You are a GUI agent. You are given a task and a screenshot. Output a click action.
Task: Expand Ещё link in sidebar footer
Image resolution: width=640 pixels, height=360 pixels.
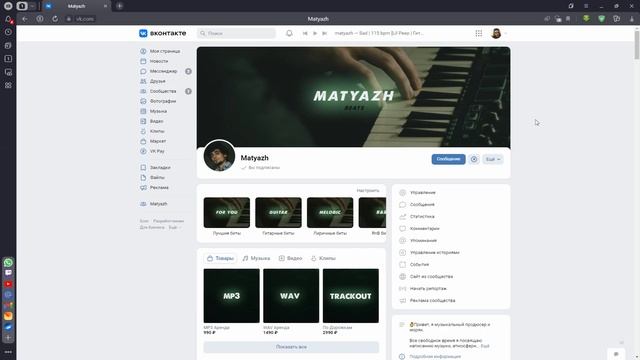point(174,227)
